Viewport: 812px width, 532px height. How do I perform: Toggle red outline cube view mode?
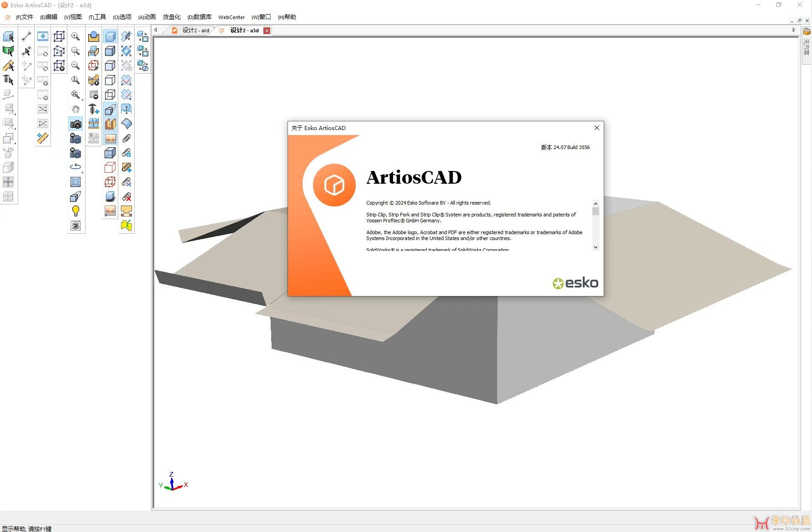(x=110, y=167)
